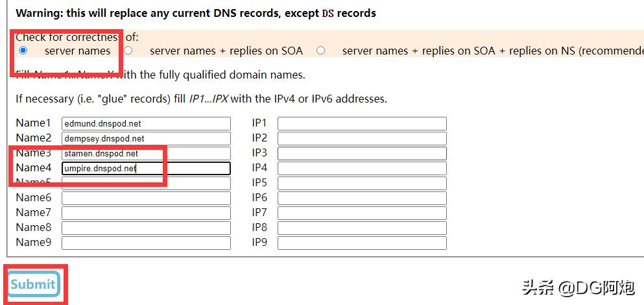Click the IP9 input field
Image resolution: width=644 pixels, height=305 pixels.
[362, 243]
